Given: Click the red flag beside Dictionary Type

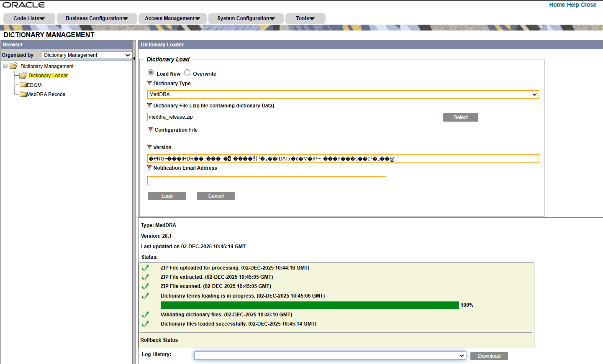Looking at the screenshot, I should coord(149,83).
